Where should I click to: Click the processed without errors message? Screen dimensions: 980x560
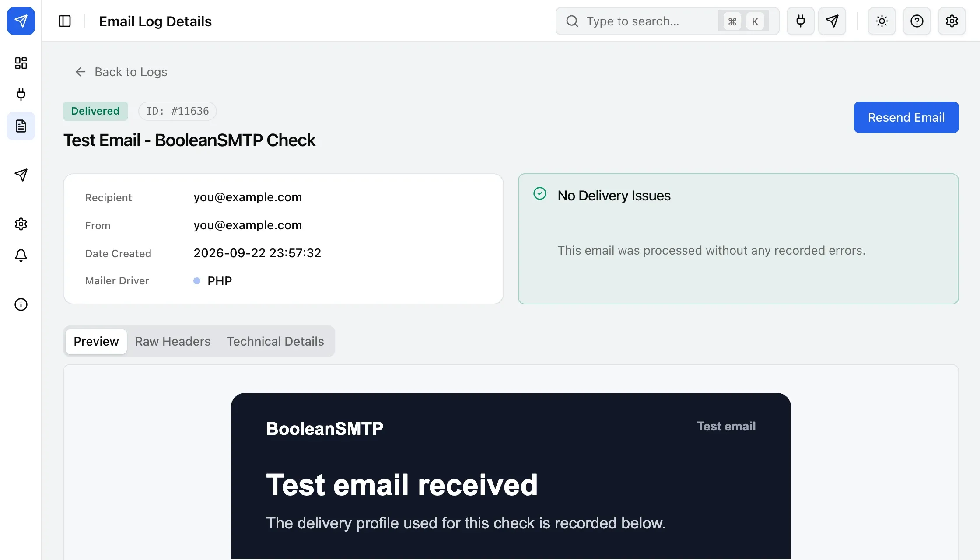click(711, 251)
